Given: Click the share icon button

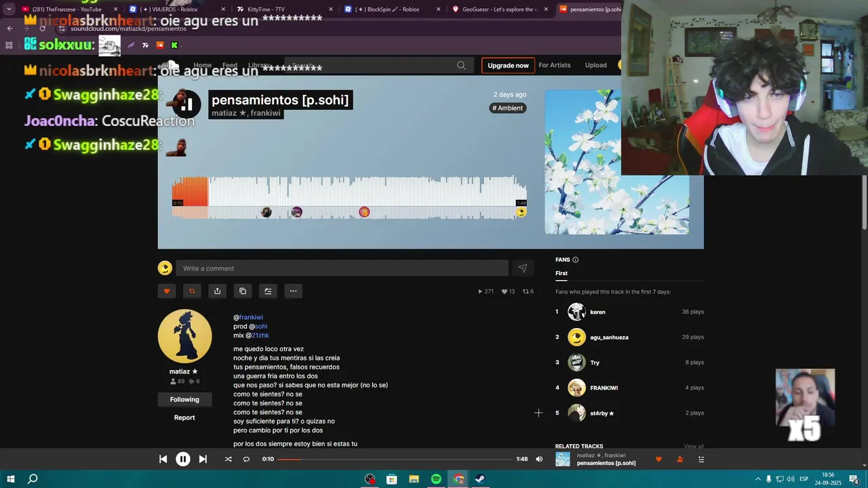Looking at the screenshot, I should (217, 291).
